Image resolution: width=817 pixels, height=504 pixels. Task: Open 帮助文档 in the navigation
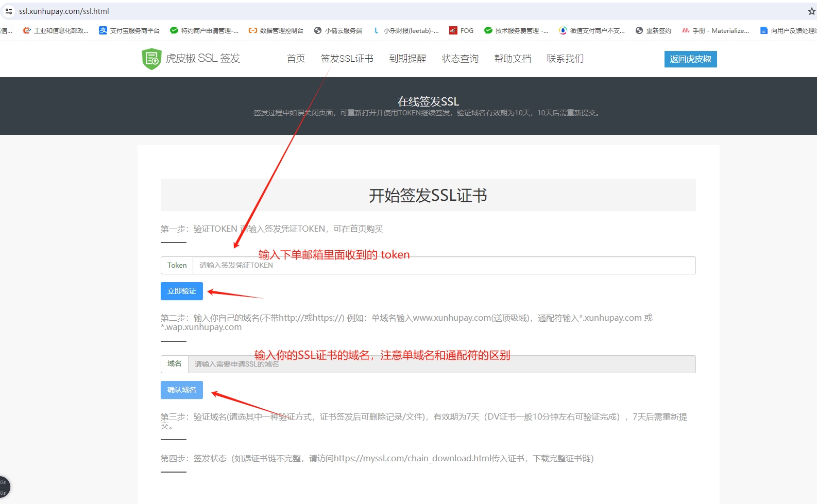(x=513, y=59)
